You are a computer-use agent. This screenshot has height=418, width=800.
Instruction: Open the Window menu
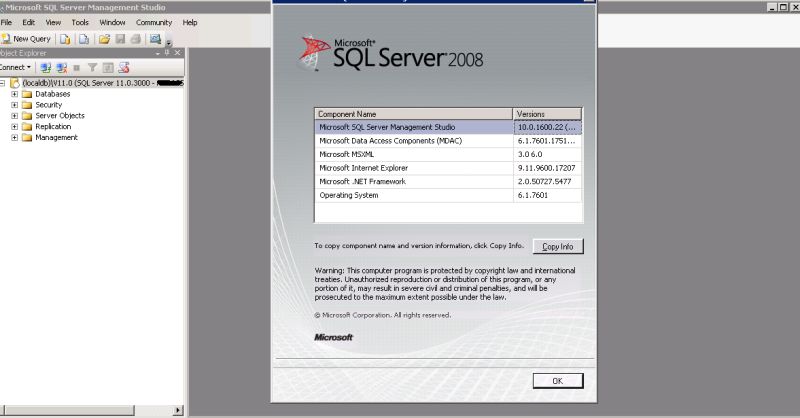[x=112, y=22]
